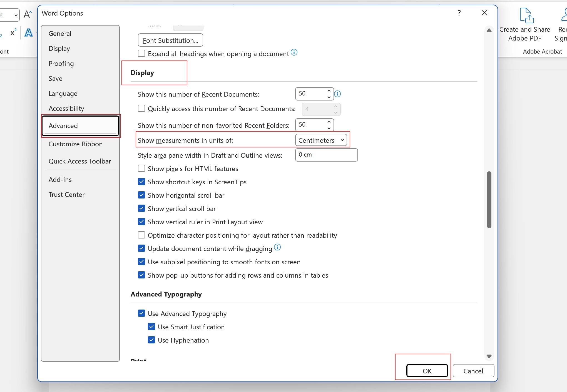Open the Text Effects and Typography icon
The image size is (567, 392).
[29, 33]
